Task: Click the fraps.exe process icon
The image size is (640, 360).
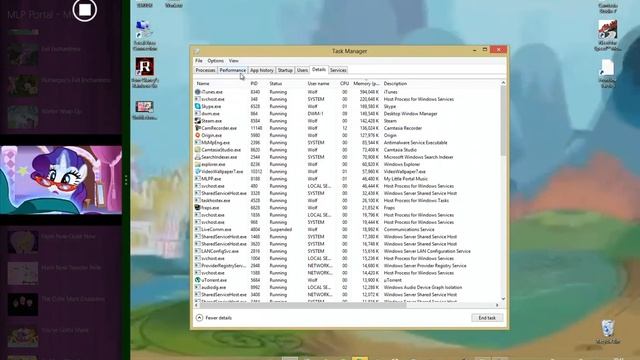Action: [x=198, y=208]
